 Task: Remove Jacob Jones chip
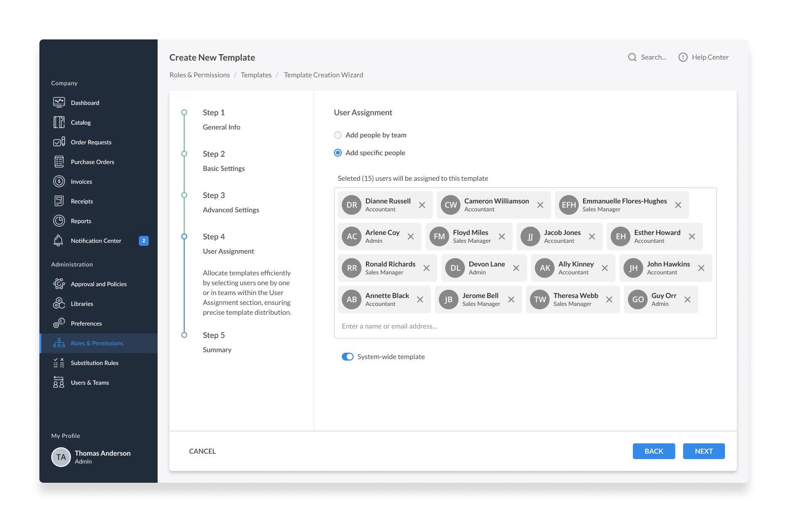tap(592, 236)
